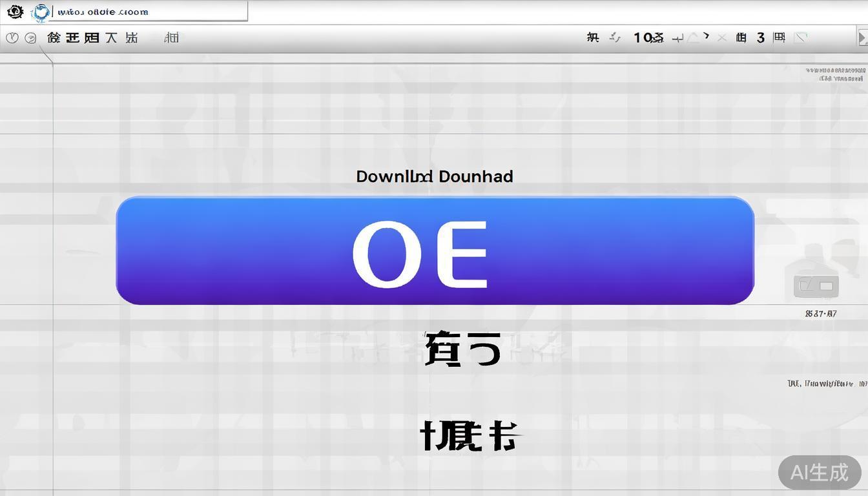Toggle the diagonal-line swatch box on the toolbar
The width and height of the screenshot is (868, 496).
801,37
